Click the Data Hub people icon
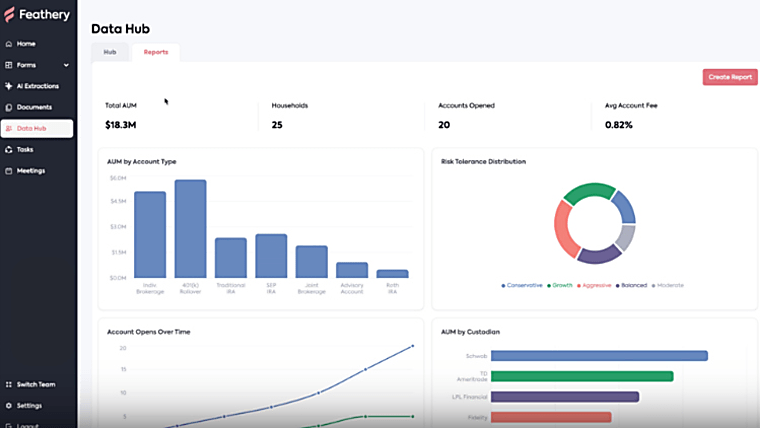Image resolution: width=760 pixels, height=428 pixels. point(9,128)
